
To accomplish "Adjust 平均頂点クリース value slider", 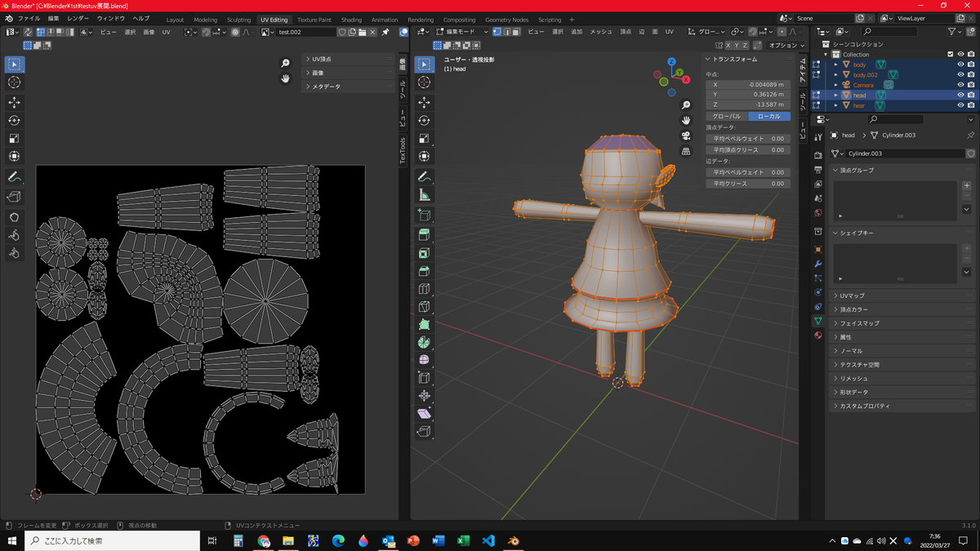I will [747, 150].
